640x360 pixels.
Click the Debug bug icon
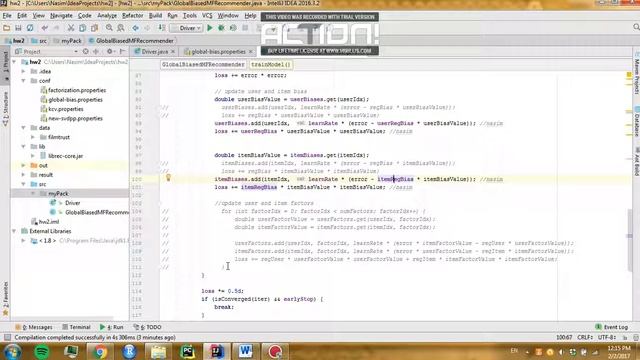click(221, 28)
